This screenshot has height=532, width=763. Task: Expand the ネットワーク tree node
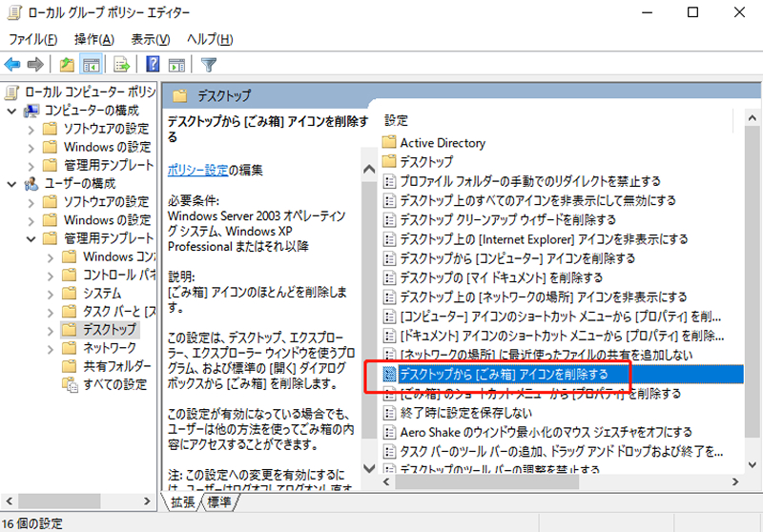(51, 349)
